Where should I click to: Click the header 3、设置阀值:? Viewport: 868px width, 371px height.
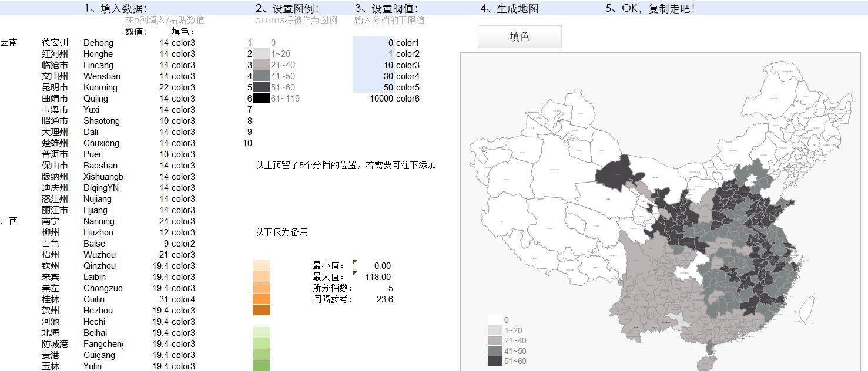click(x=387, y=9)
